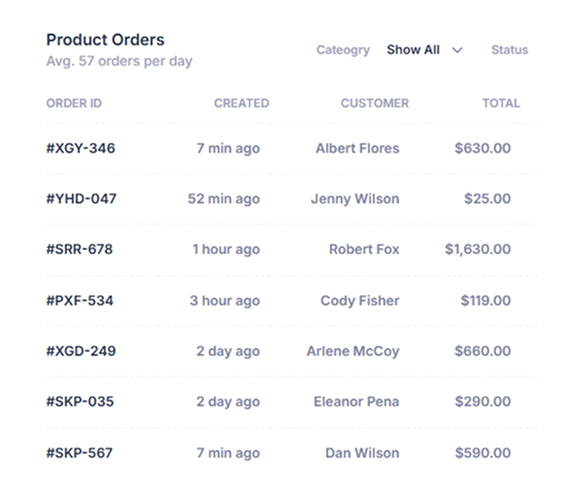Sort by ORDER ID column header

pos(74,103)
